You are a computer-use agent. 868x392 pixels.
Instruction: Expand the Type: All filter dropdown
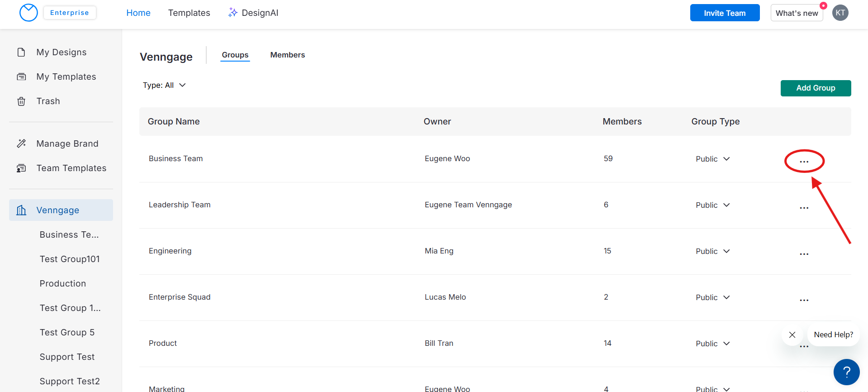(164, 85)
